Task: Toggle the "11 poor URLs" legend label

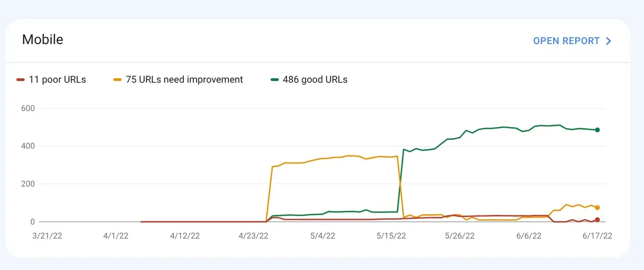Action: [57, 80]
